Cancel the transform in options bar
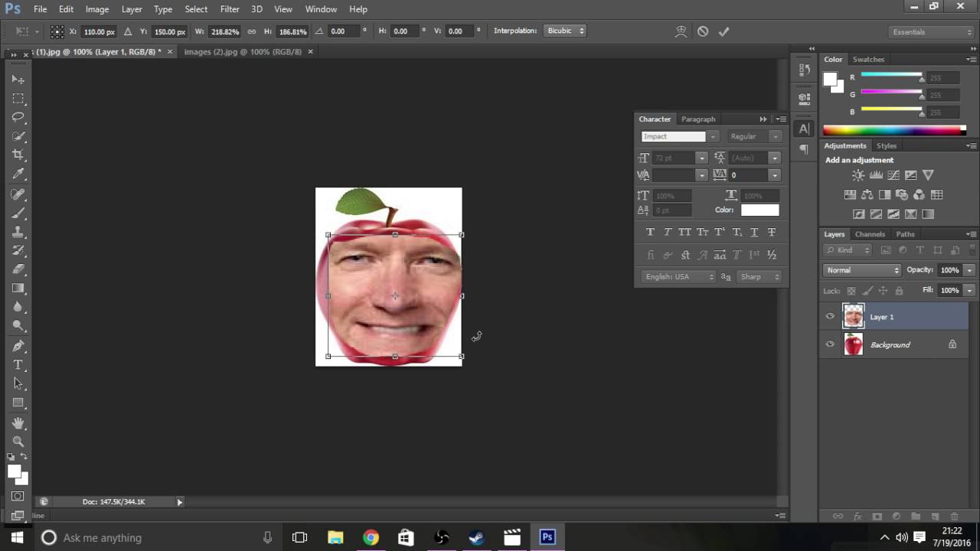The width and height of the screenshot is (980, 551). pos(703,31)
